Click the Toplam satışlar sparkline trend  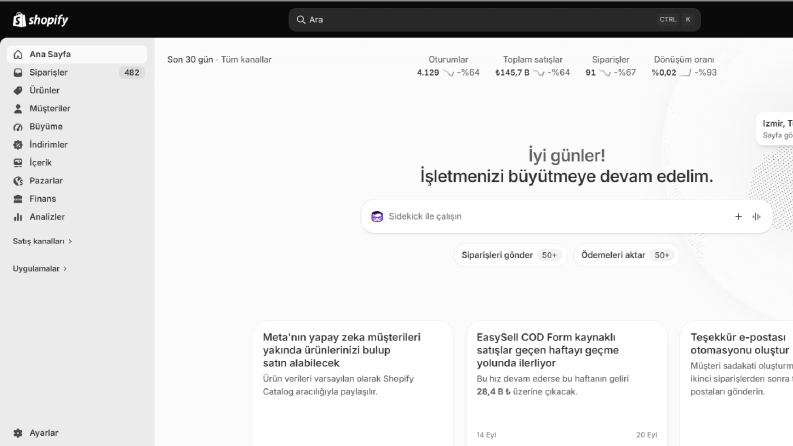point(539,73)
